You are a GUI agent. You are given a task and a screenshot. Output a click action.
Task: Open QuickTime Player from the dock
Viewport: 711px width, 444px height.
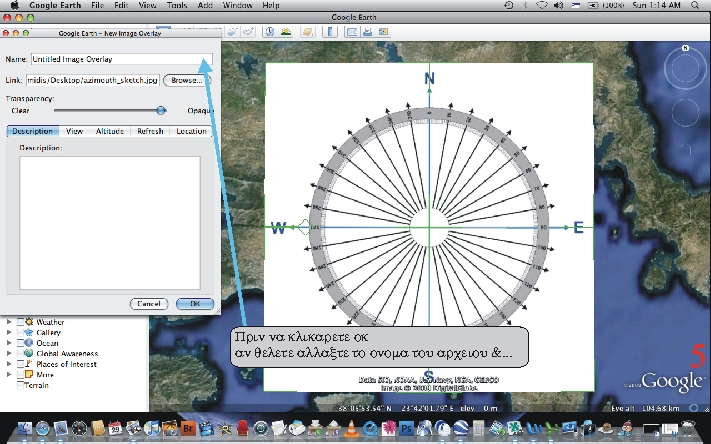pyautogui.click(x=370, y=428)
